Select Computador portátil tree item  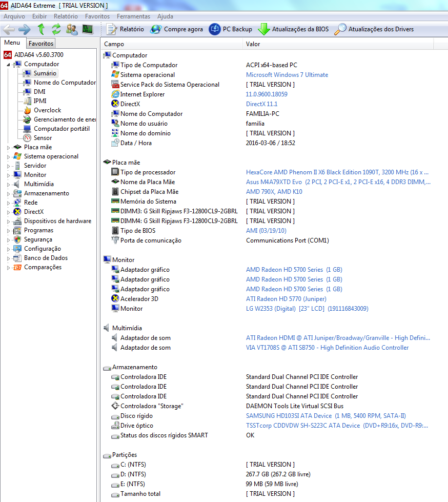coord(62,129)
